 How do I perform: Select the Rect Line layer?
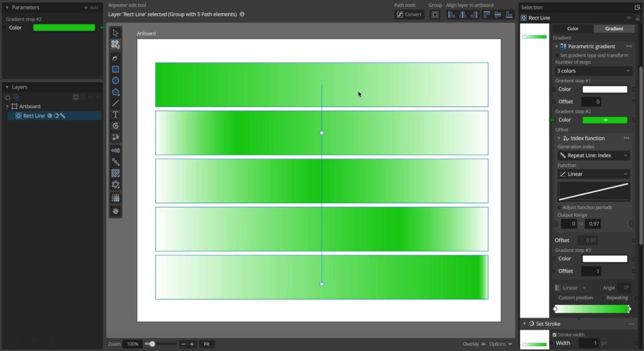tap(34, 116)
